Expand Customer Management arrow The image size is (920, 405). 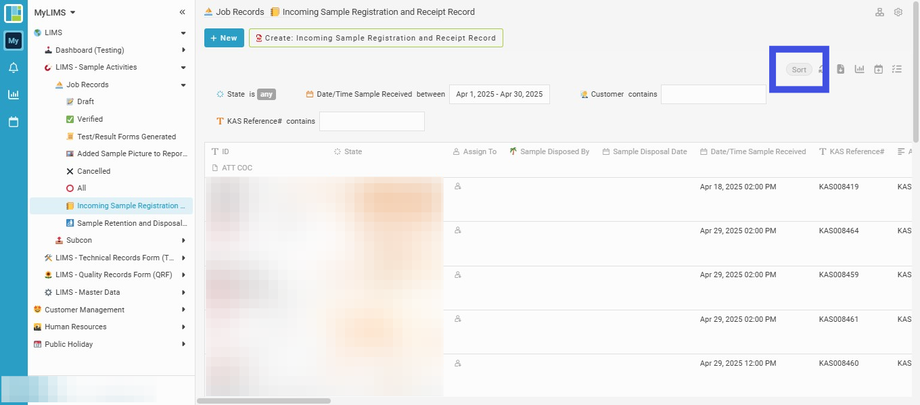click(183, 309)
